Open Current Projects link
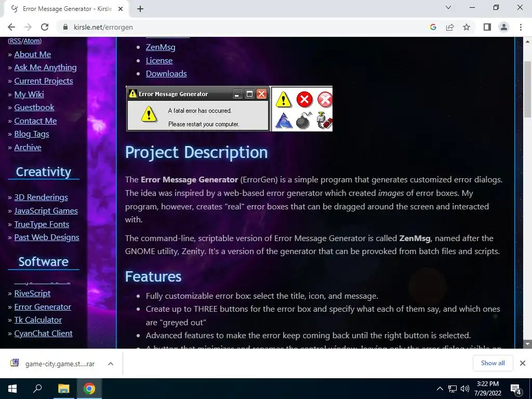Screen dimensions: 532x399 pos(44,81)
